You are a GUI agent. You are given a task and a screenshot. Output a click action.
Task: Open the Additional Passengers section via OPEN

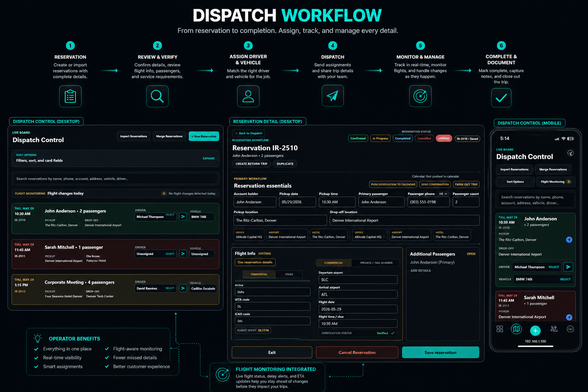pos(471,254)
